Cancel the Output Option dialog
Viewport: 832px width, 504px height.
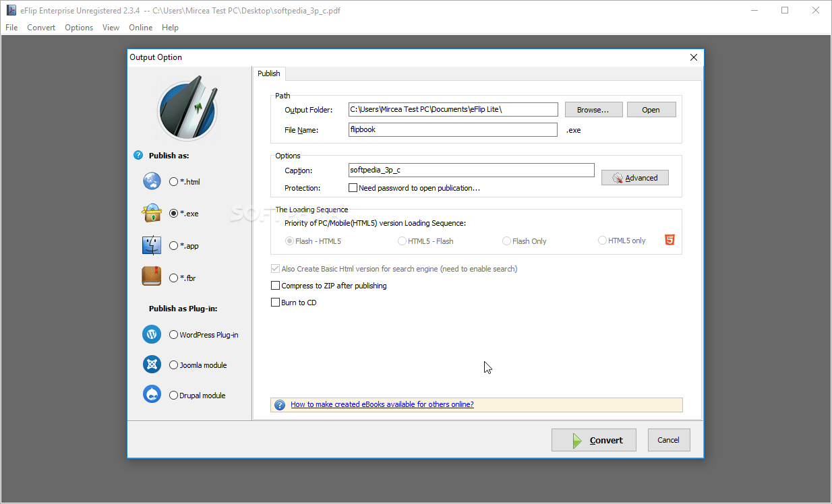tap(669, 440)
